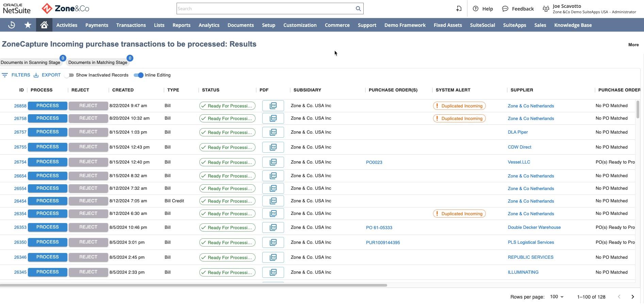This screenshot has height=305, width=644.
Task: Open the Filters icon
Action: click(5, 75)
